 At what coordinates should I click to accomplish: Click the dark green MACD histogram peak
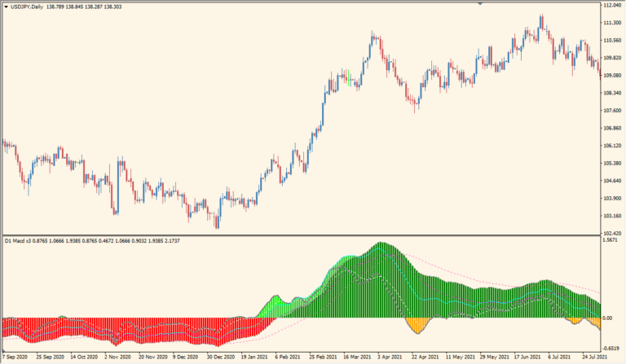379,277
